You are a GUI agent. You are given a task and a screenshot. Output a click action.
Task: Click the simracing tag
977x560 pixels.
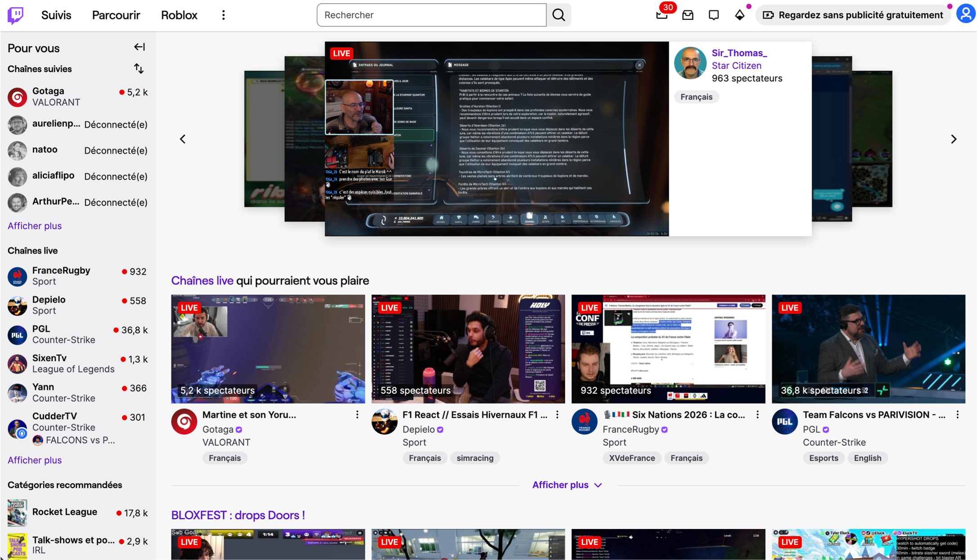pyautogui.click(x=475, y=458)
